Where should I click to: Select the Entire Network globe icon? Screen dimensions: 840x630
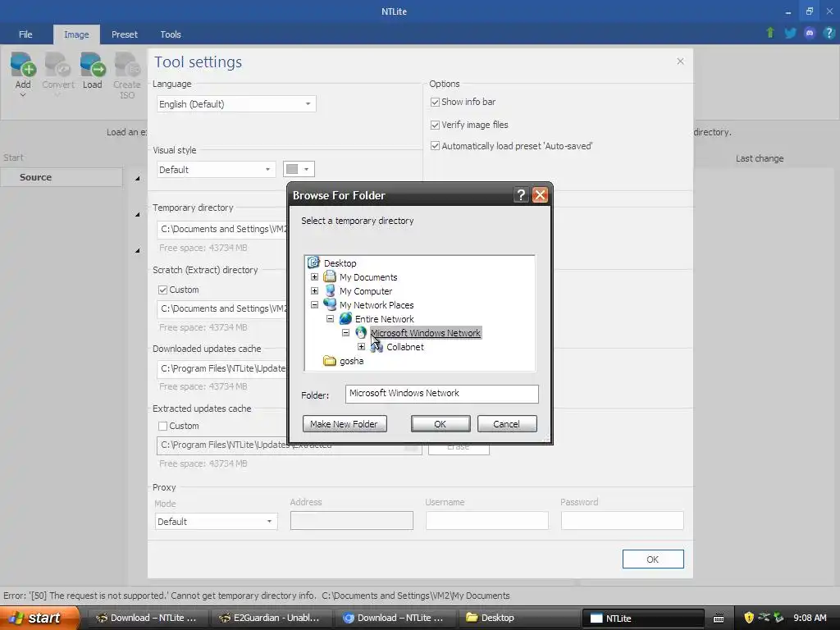(345, 318)
